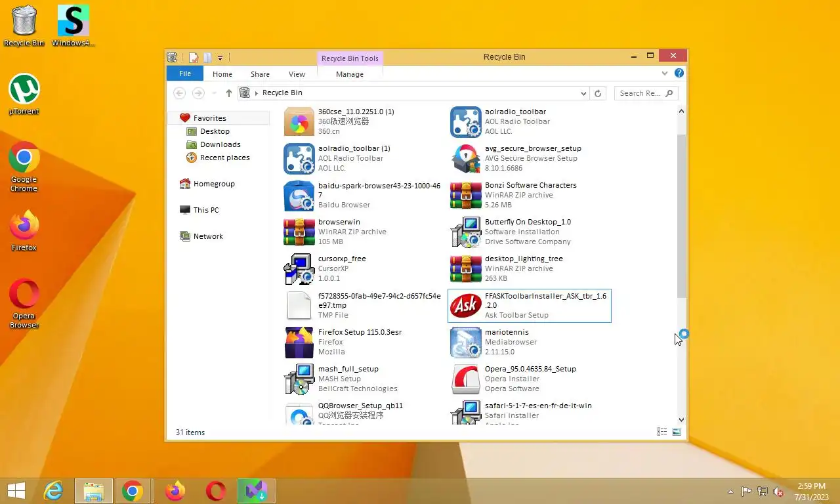Open This PC in the navigation pane
The height and width of the screenshot is (504, 840).
click(205, 210)
